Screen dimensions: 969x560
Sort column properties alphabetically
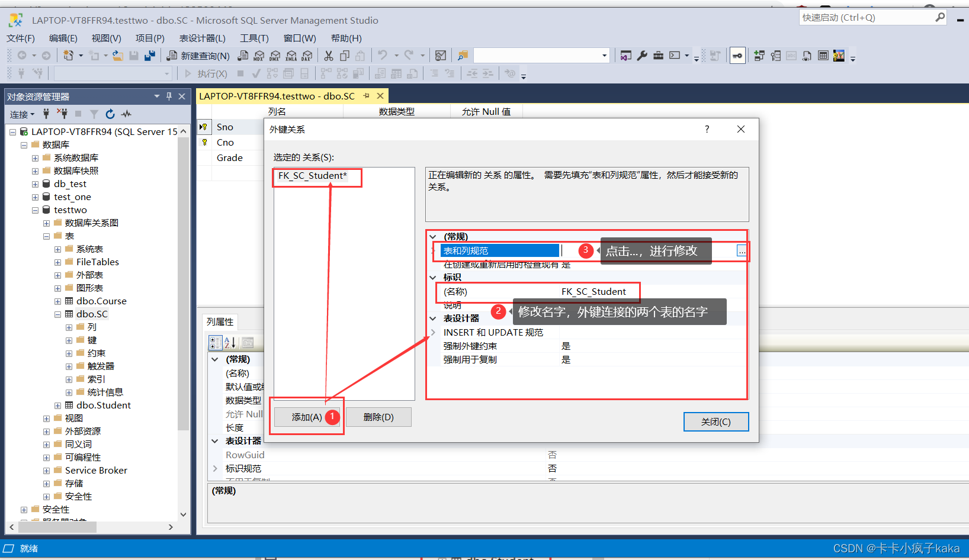(230, 342)
